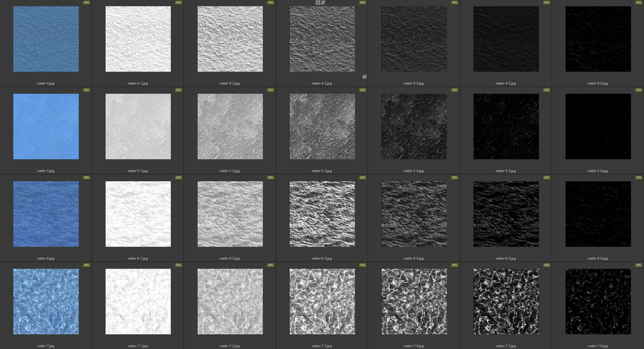Viewport: 644px width, 349px height.
Task: Click the water-6-5.jpg filename label
Action: coord(506,258)
